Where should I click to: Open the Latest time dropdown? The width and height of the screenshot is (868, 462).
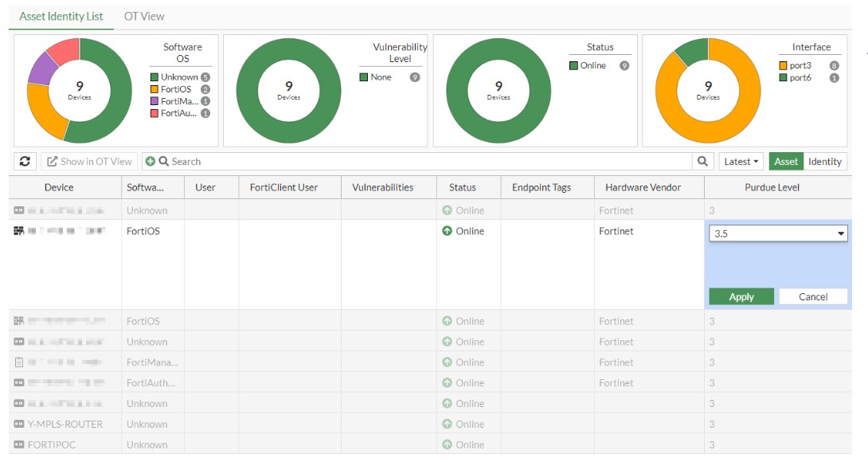741,162
